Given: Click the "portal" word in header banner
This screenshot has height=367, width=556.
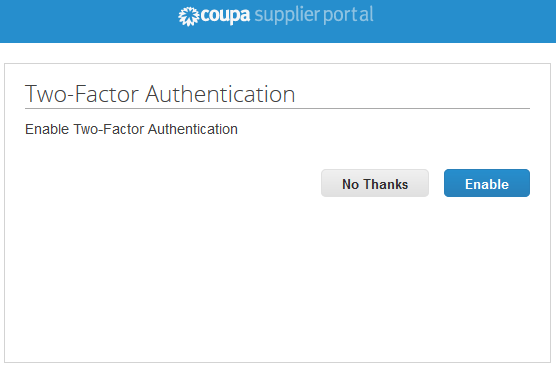Looking at the screenshot, I should (x=348, y=16).
